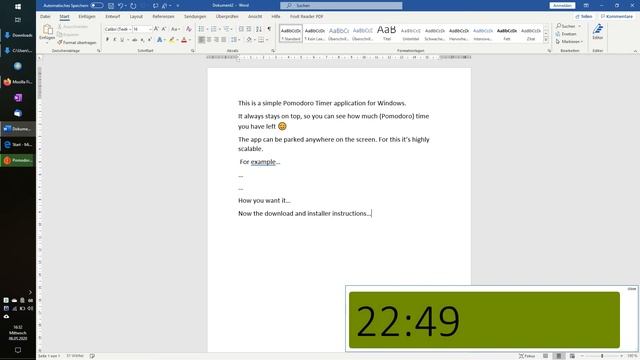The width and height of the screenshot is (640, 360).
Task: Click the bullet list icon
Action: tap(201, 29)
